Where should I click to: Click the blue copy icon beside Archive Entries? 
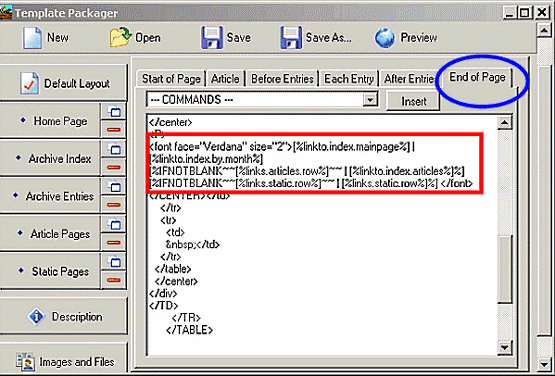click(x=114, y=187)
